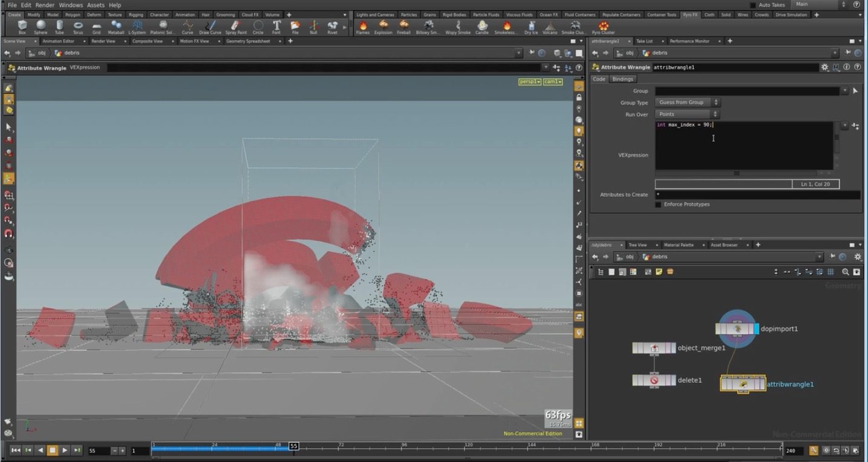Enable the Auto Takes checkbox
Viewport: 868px width, 462px height.
[752, 5]
